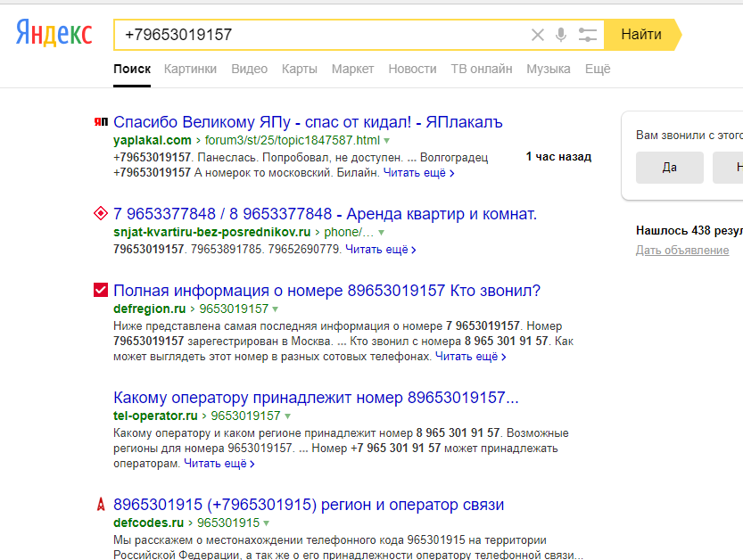This screenshot has width=743, height=560.
Task: Open result '8965301915 (+7965301915) регион и оператор связи'
Action: coord(309,505)
